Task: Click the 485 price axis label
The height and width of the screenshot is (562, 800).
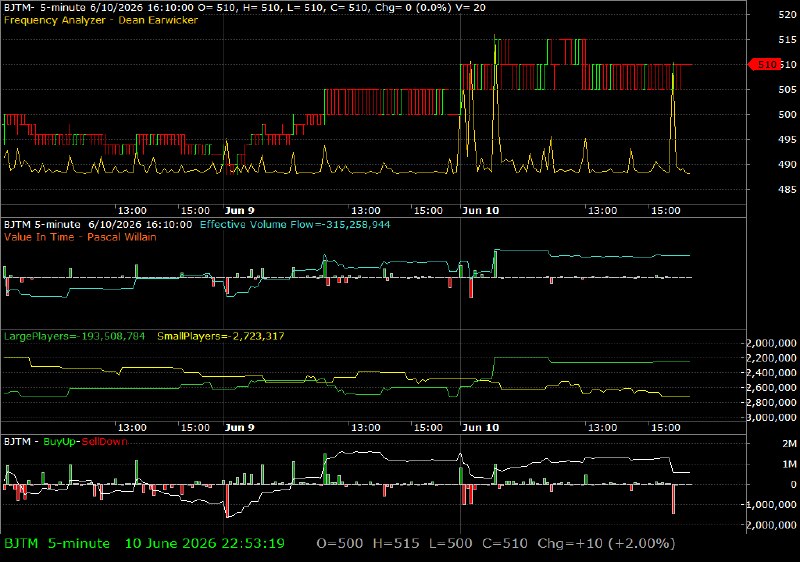Action: coord(787,190)
